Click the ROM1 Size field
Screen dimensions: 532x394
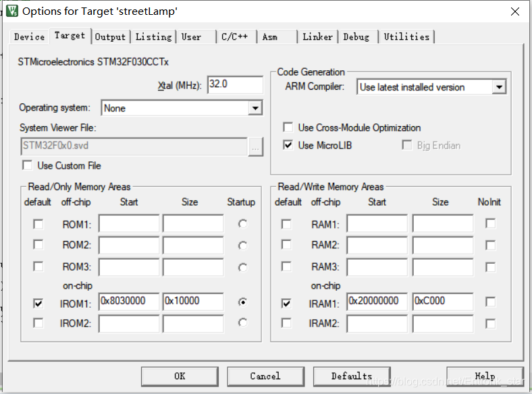192,223
